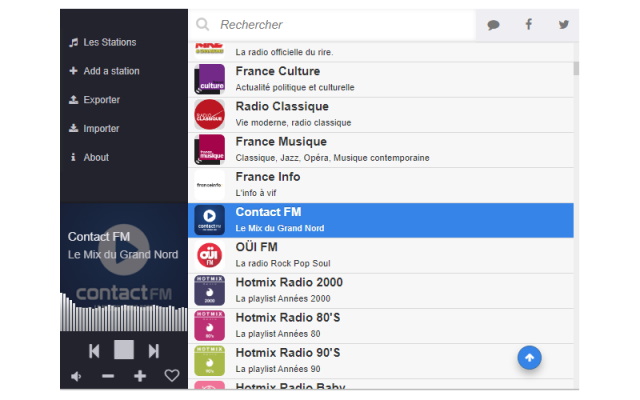This screenshot has width=640, height=400.
Task: Lower volume with the minus button
Action: [108, 376]
